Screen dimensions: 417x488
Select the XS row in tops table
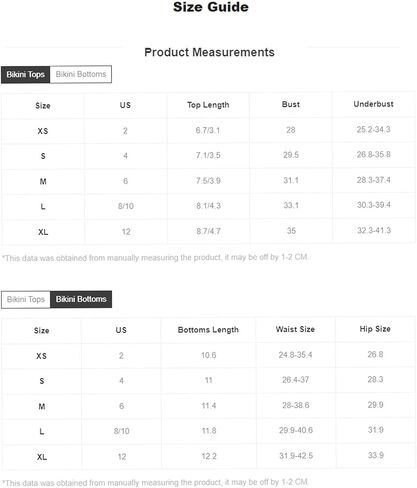tap(208, 130)
